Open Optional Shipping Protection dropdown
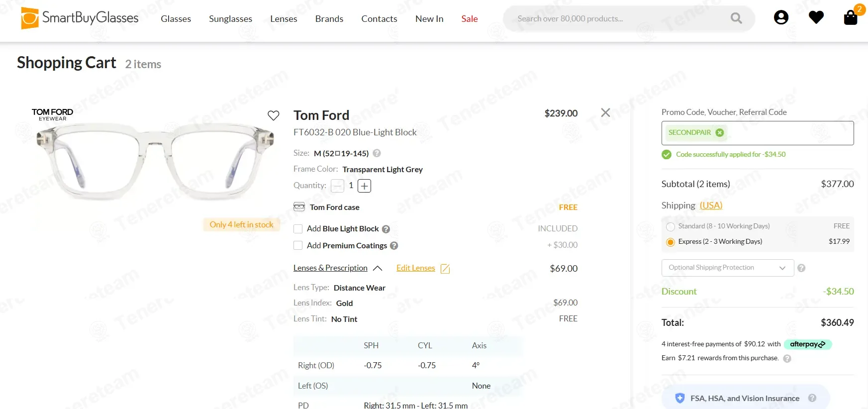The image size is (868, 409). (728, 268)
